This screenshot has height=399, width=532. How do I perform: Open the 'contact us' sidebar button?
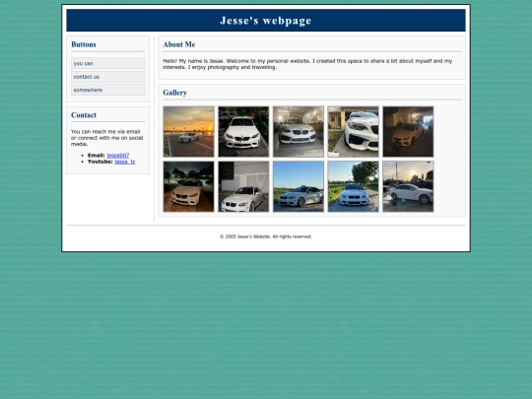[x=108, y=77]
